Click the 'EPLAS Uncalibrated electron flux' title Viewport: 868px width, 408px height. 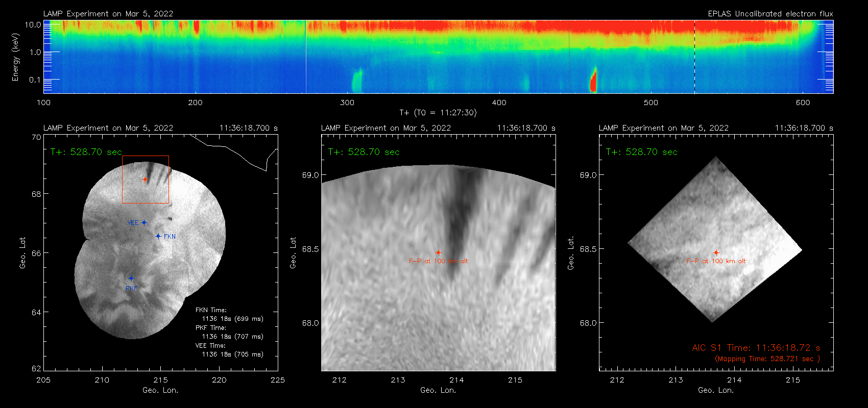pos(770,14)
